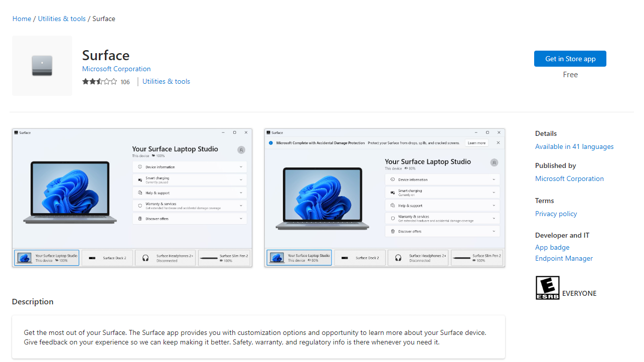
Task: Open Microsoft Corporation link under Published by
Action: [x=569, y=178]
